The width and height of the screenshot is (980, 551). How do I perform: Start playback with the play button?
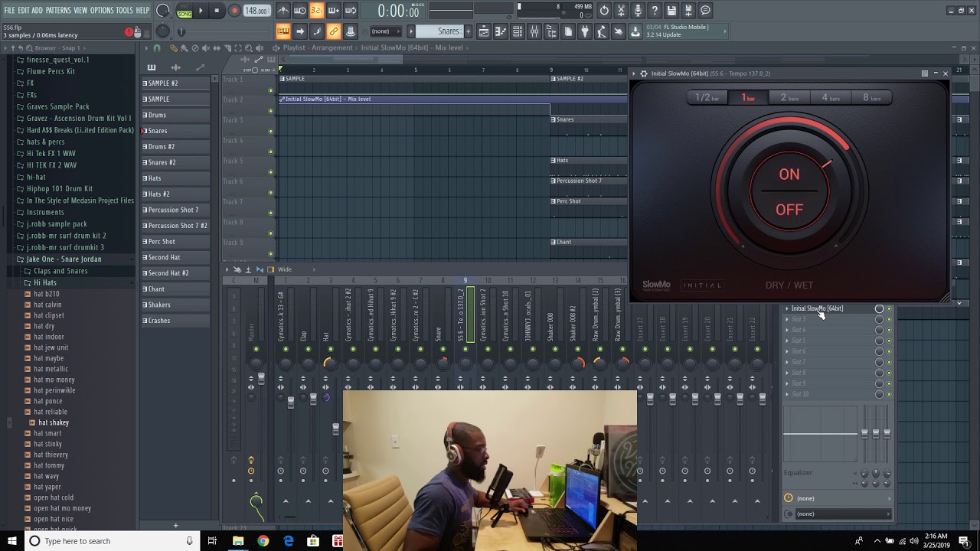(x=201, y=11)
